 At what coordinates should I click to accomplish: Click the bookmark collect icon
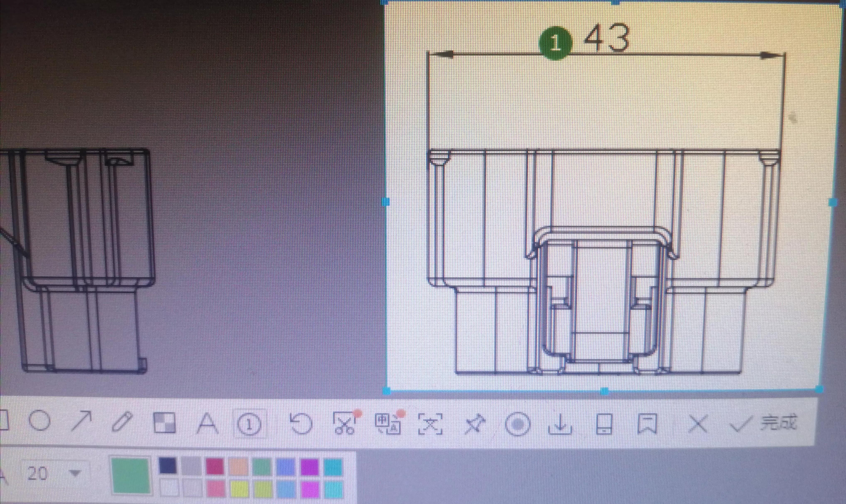tap(647, 423)
